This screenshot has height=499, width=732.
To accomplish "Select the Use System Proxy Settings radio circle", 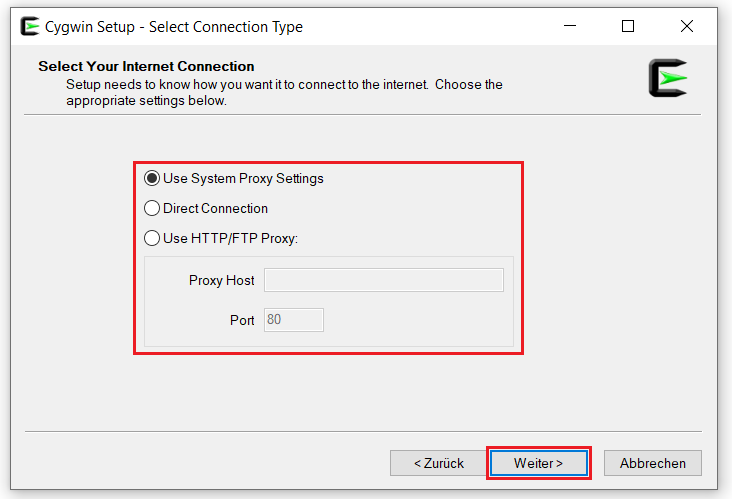I will [152, 179].
